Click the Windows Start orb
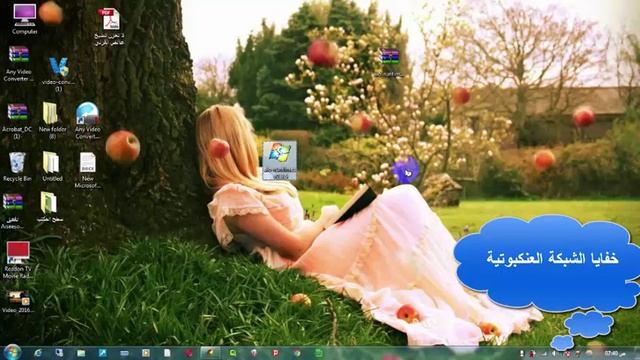This screenshot has width=640, height=360. (12, 352)
